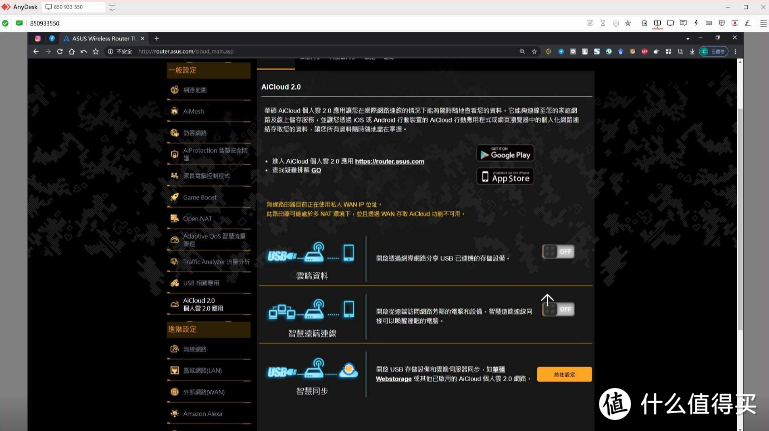Image resolution: width=769 pixels, height=431 pixels.
Task: Open Adaptive QoS in the sidebar
Action: pyautogui.click(x=208, y=240)
